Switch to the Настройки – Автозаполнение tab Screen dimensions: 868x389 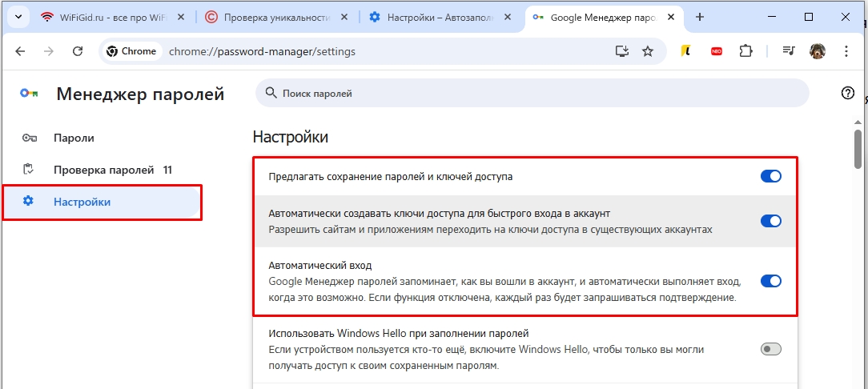pyautogui.click(x=441, y=17)
